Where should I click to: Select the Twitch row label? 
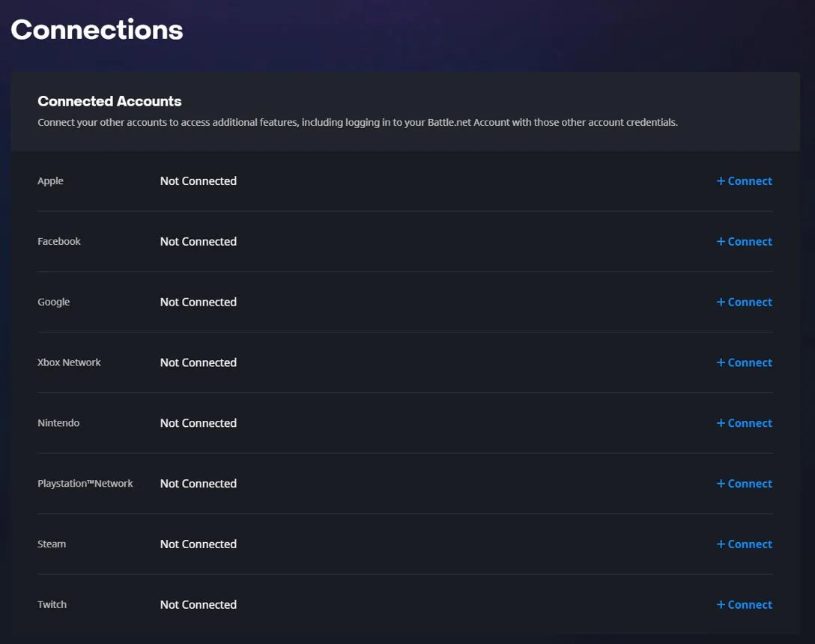click(52, 604)
